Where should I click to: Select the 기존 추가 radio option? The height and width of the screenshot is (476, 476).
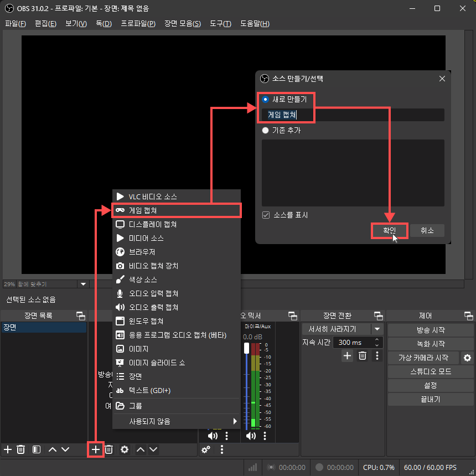265,130
